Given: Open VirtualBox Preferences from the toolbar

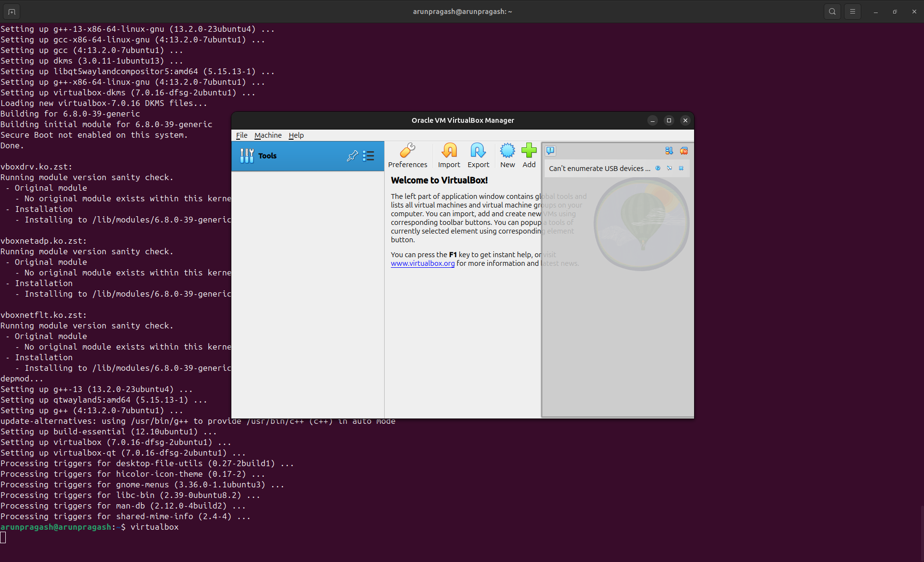Looking at the screenshot, I should click(407, 156).
